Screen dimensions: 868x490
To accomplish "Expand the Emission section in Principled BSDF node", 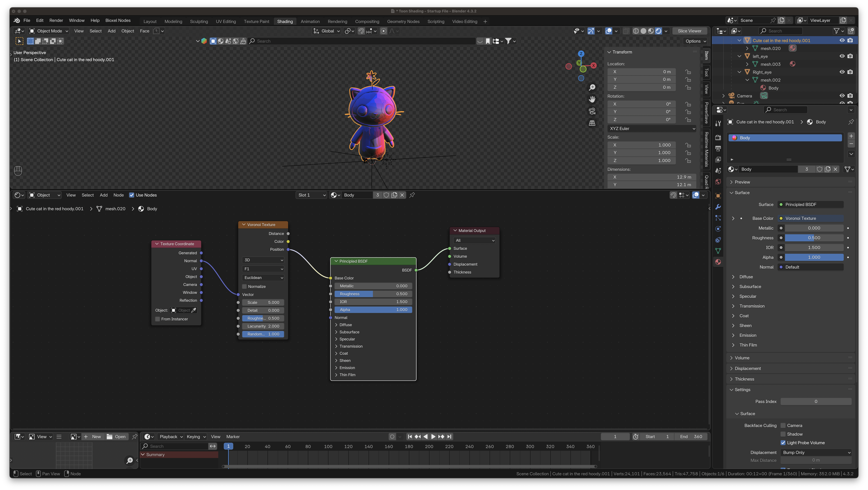I will [x=336, y=368].
